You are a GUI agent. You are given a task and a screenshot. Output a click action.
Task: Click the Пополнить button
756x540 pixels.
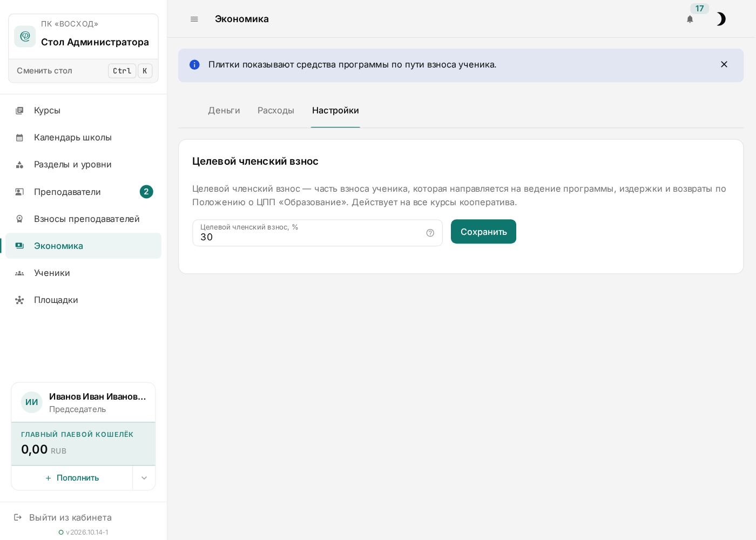[x=72, y=478]
